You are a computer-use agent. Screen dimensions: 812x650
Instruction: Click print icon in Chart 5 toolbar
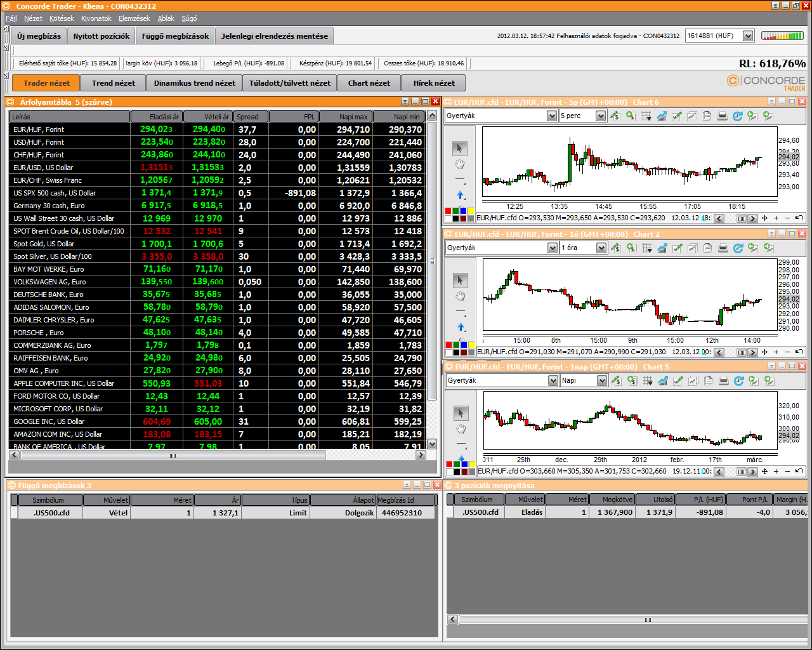pos(723,380)
